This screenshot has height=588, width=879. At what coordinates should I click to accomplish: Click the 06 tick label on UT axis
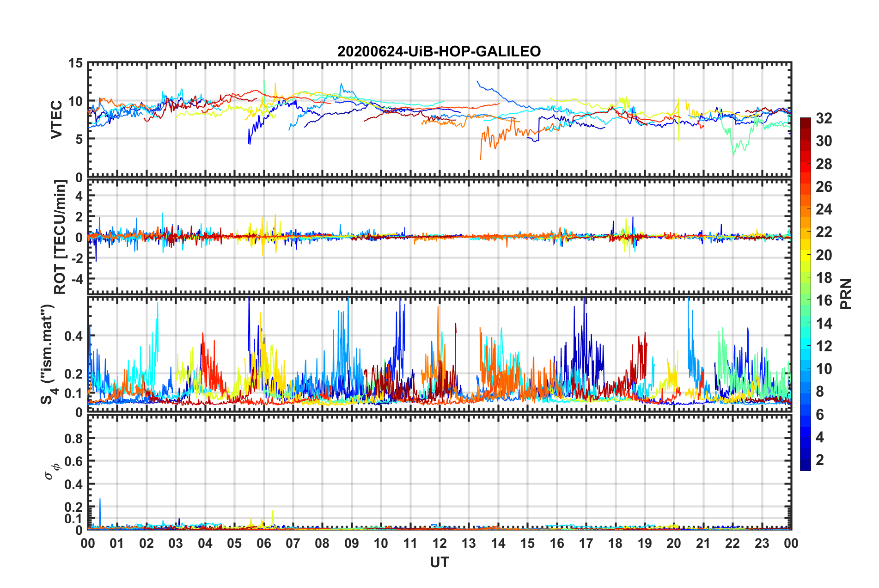point(264,543)
